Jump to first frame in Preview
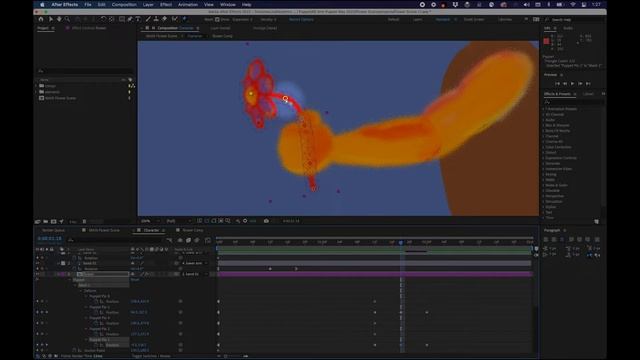Screen dimensions: 640x360 pyautogui.click(x=557, y=83)
